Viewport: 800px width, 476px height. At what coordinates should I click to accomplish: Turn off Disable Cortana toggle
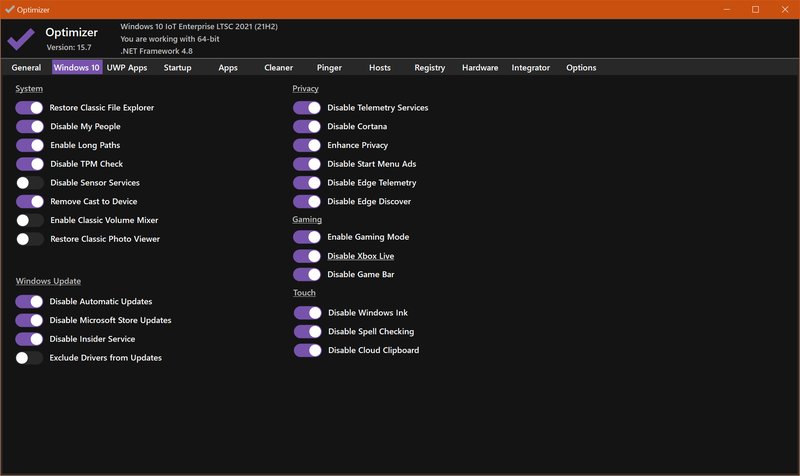pyautogui.click(x=307, y=127)
